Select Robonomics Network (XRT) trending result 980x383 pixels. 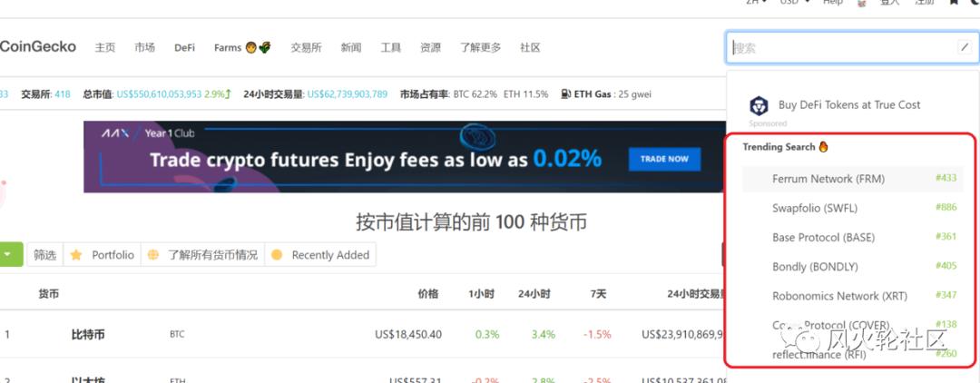coord(852,296)
